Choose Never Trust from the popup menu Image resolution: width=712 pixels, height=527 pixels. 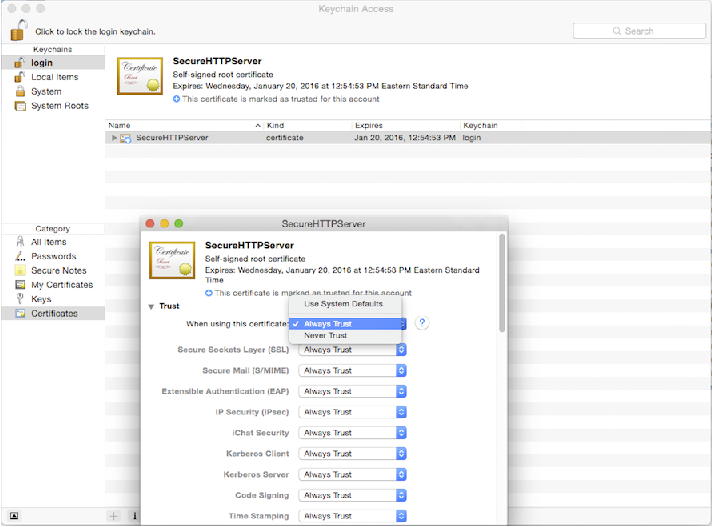tap(326, 336)
